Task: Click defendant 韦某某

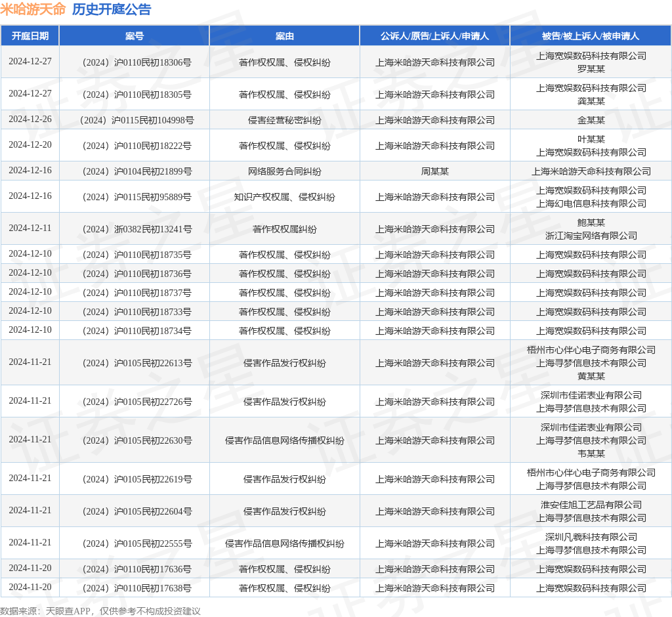Action: click(x=591, y=454)
